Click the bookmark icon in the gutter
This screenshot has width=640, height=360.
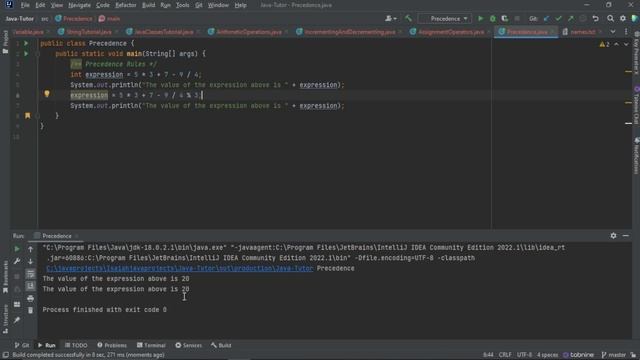pyautogui.click(x=28, y=116)
